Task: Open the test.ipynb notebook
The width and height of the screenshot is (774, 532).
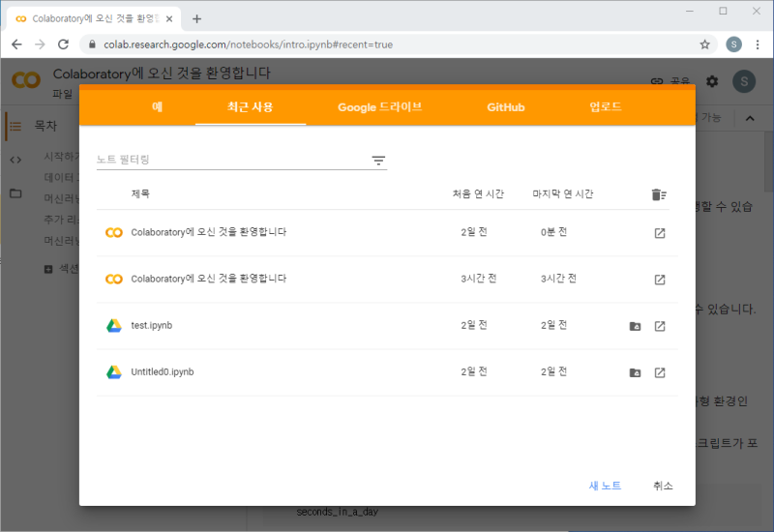Action: click(x=152, y=325)
